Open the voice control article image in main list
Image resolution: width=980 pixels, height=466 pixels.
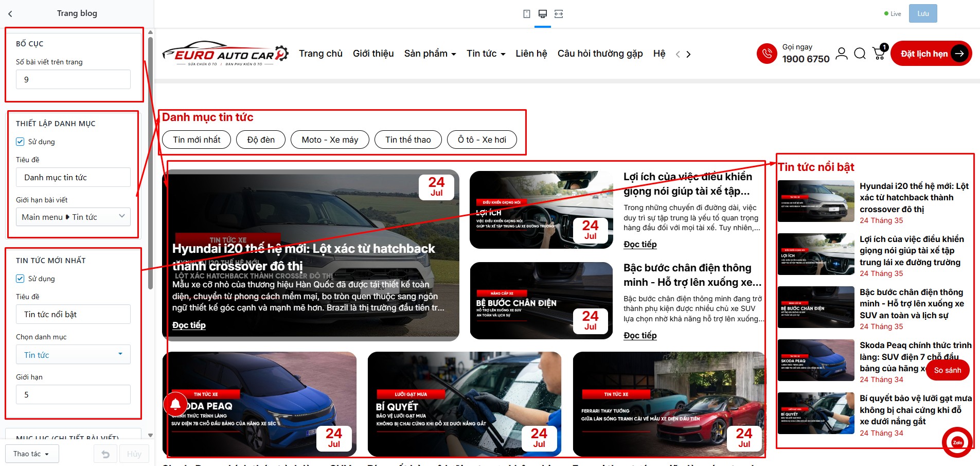[541, 210]
